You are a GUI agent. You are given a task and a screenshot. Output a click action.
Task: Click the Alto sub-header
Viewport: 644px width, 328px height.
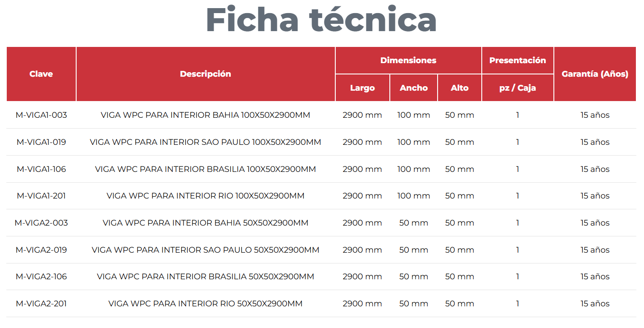(460, 88)
